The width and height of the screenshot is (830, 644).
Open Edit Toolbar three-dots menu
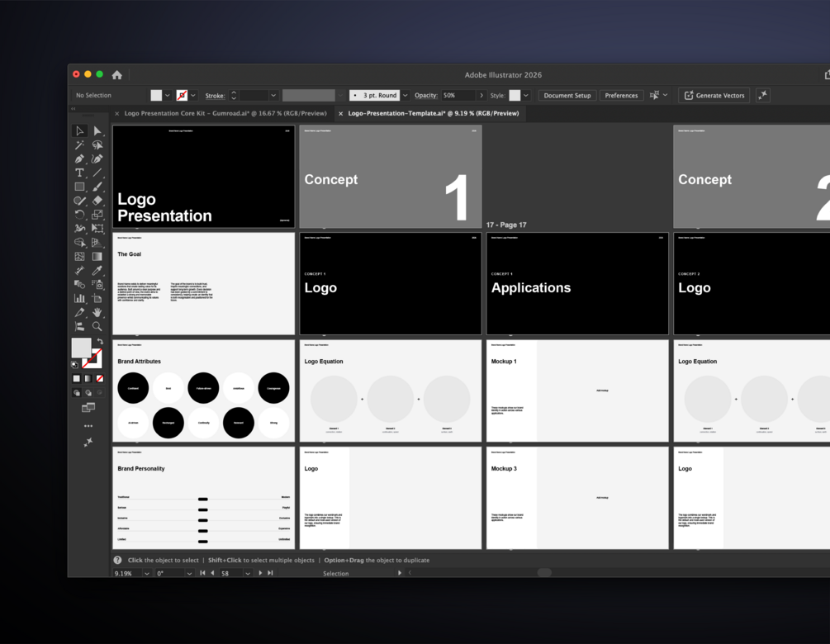click(x=88, y=426)
